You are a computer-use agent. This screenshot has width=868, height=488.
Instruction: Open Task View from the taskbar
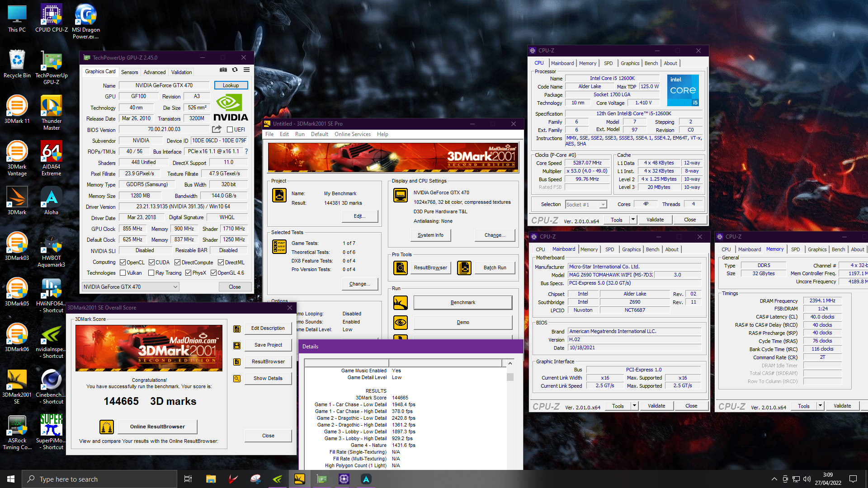(188, 479)
